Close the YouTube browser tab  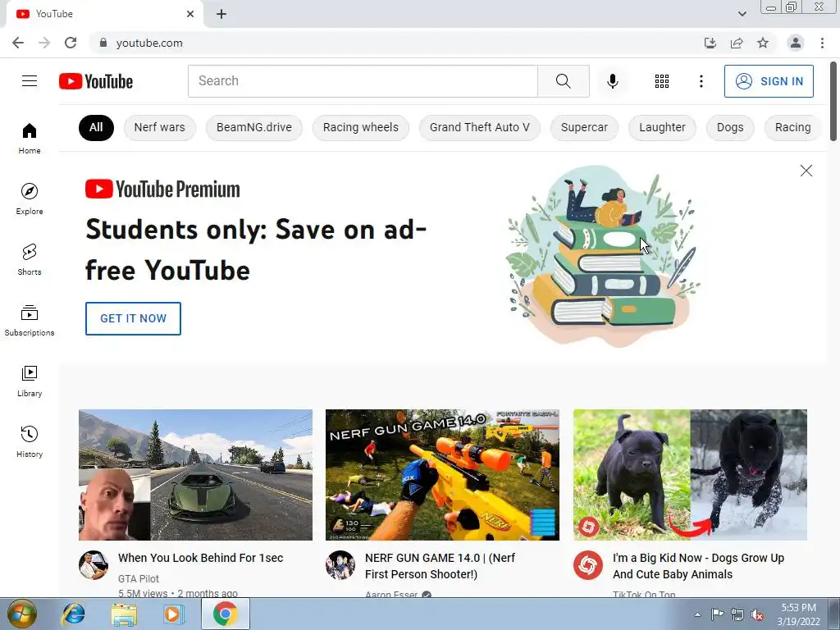tap(190, 14)
